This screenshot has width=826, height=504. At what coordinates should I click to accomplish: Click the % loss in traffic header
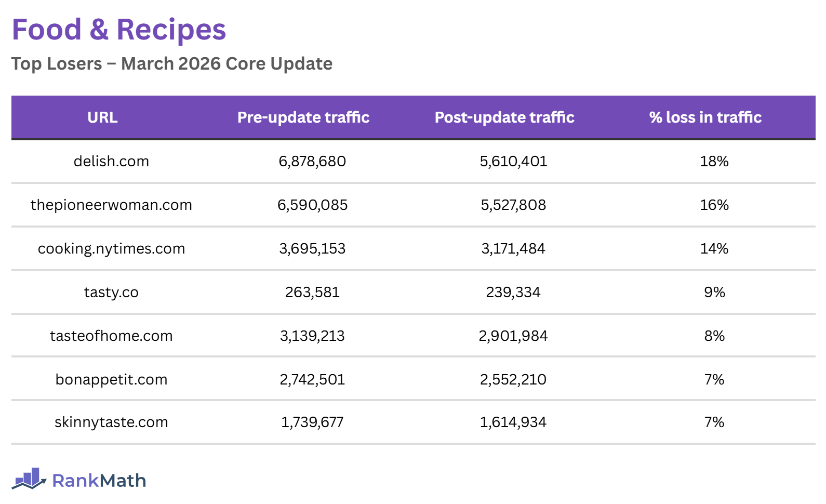point(705,117)
